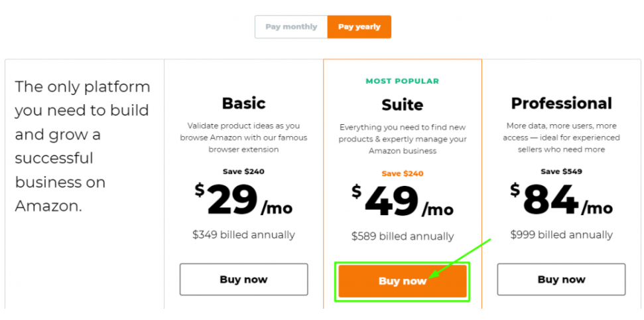The width and height of the screenshot is (644, 320).
Task: Click the $349 billed annually text
Action: pos(243,235)
